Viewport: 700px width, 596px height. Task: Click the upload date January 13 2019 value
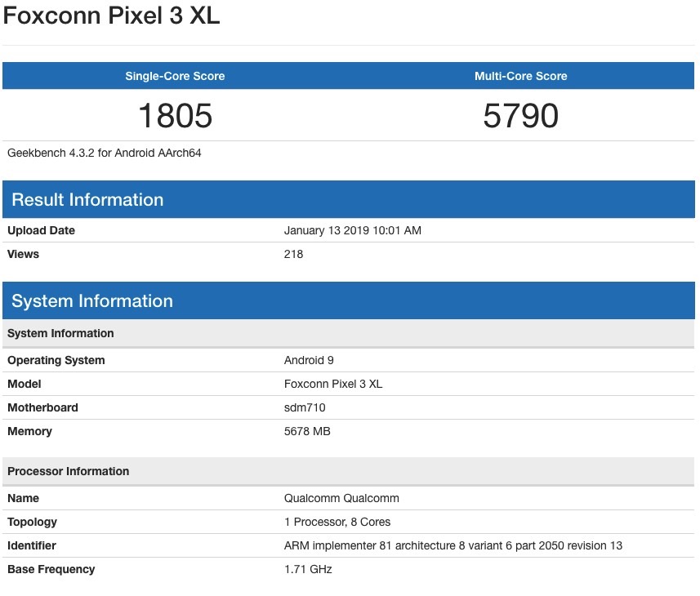pyautogui.click(x=352, y=230)
